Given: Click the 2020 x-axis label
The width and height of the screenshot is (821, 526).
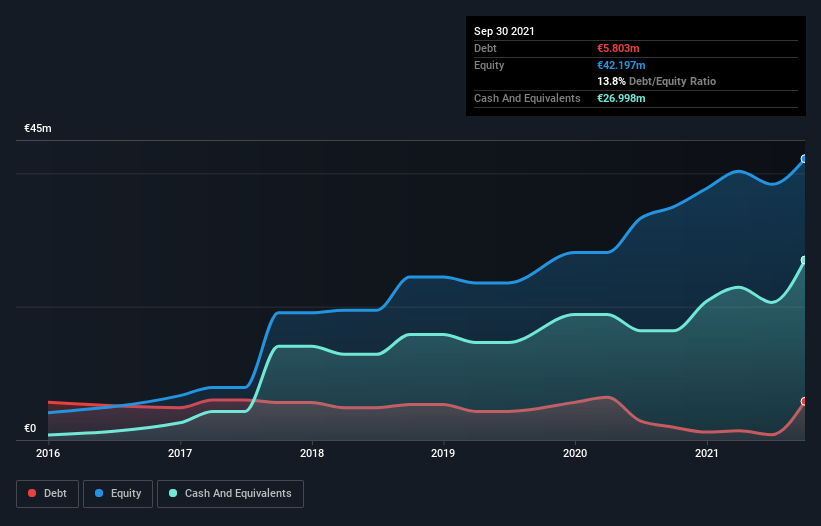Looking at the screenshot, I should click(x=575, y=453).
